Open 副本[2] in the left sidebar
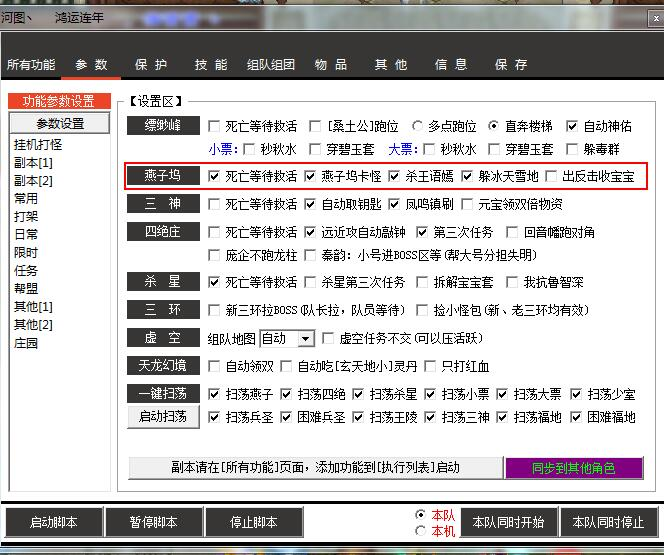664x555 pixels. [33, 181]
